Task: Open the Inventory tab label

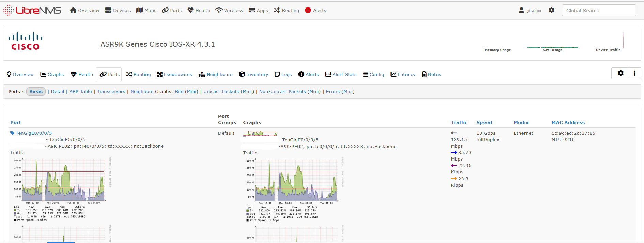Action: [257, 74]
